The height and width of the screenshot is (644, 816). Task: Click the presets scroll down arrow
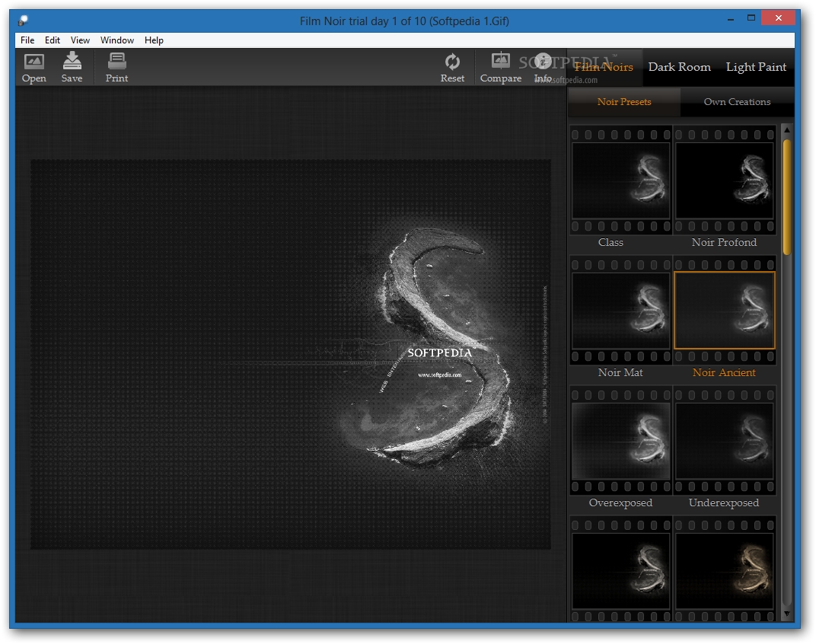(x=787, y=614)
